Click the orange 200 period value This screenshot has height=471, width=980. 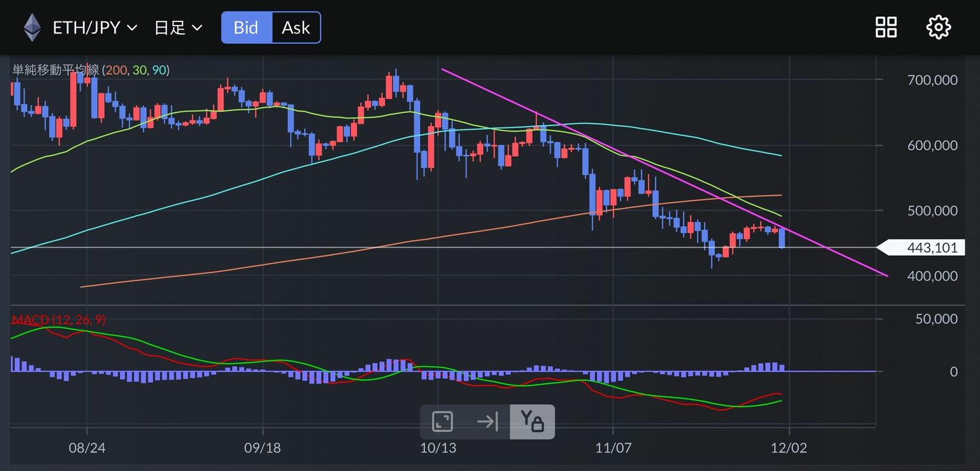(116, 70)
